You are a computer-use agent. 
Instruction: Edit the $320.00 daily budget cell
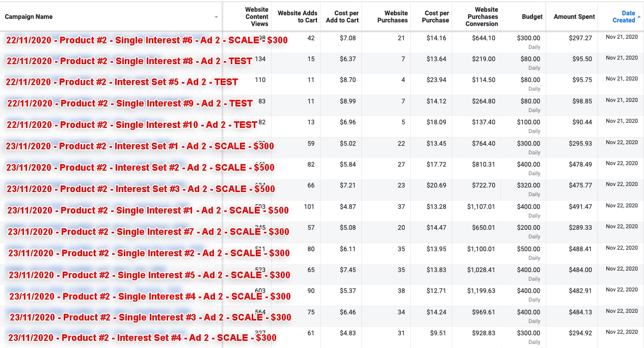pyautogui.click(x=528, y=185)
